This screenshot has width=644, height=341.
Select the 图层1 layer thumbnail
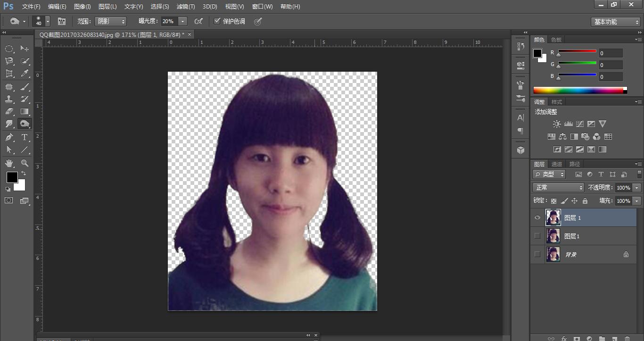click(x=553, y=236)
